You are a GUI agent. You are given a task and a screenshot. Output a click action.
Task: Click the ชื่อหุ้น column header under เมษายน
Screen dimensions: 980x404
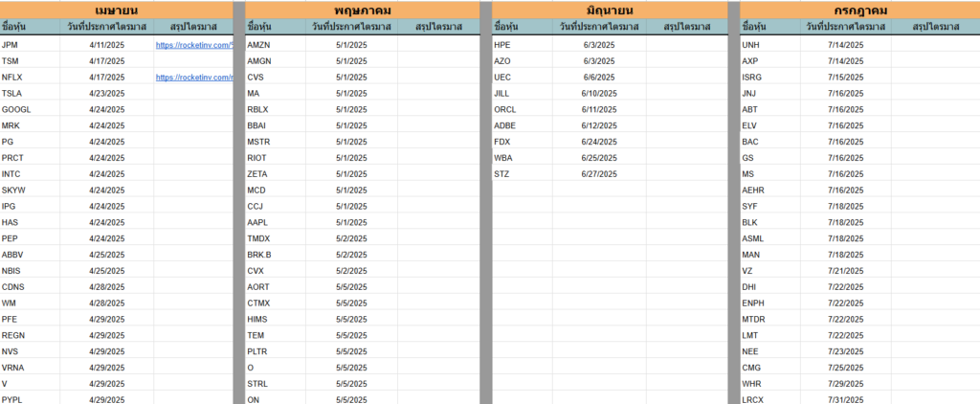(x=30, y=27)
